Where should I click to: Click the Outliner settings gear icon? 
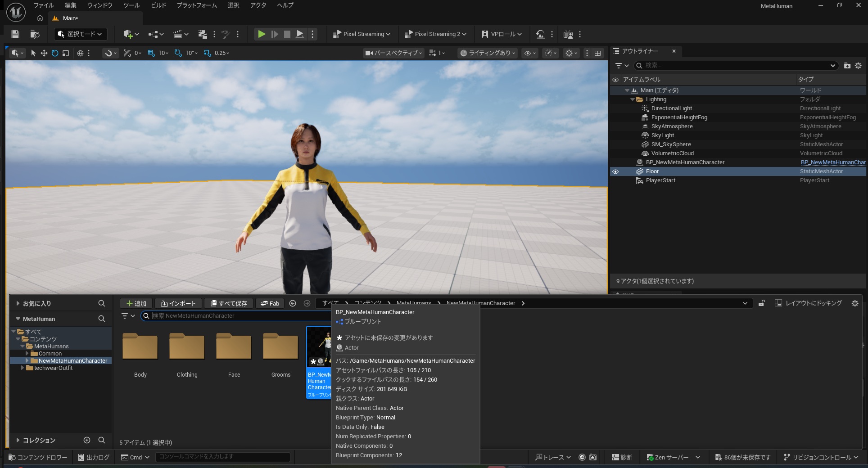(858, 66)
